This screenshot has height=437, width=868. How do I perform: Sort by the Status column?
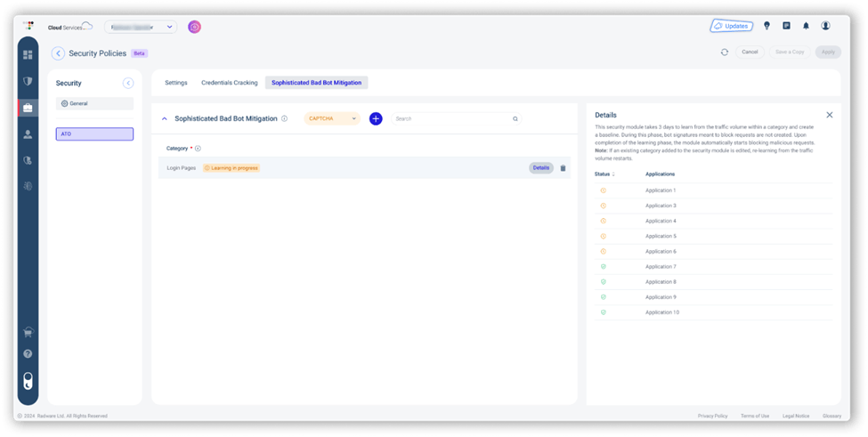[604, 174]
